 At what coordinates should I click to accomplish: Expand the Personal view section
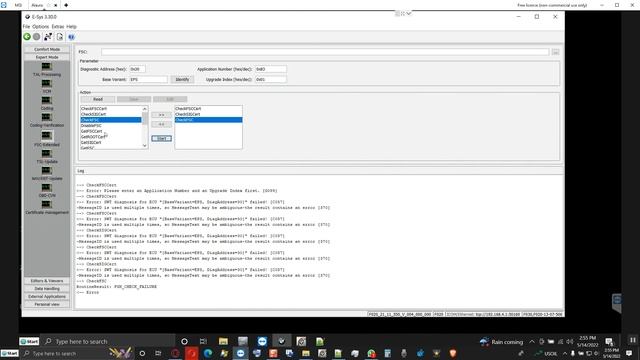tap(47, 304)
